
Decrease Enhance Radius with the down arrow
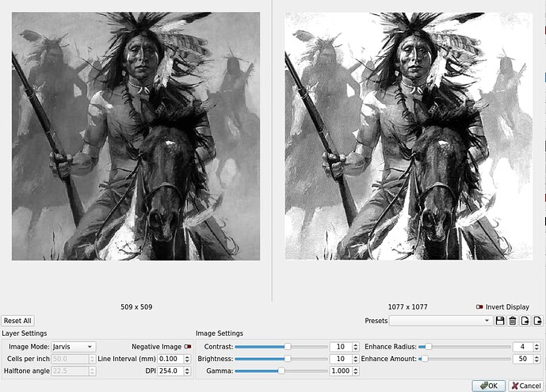[537, 349]
